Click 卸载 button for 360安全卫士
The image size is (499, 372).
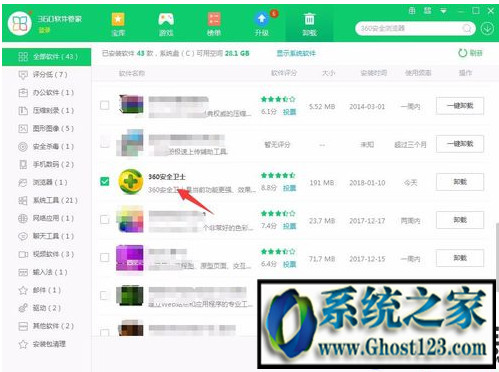coord(460,182)
